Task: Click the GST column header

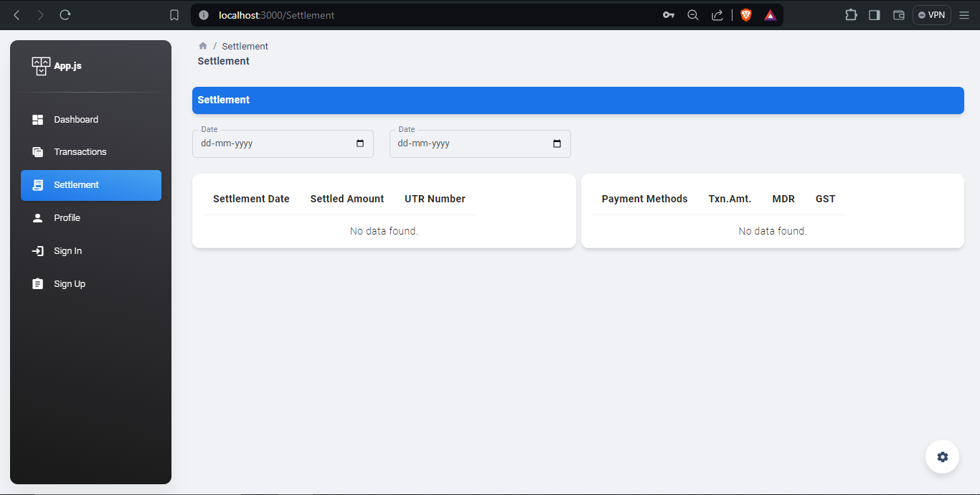Action: (825, 199)
